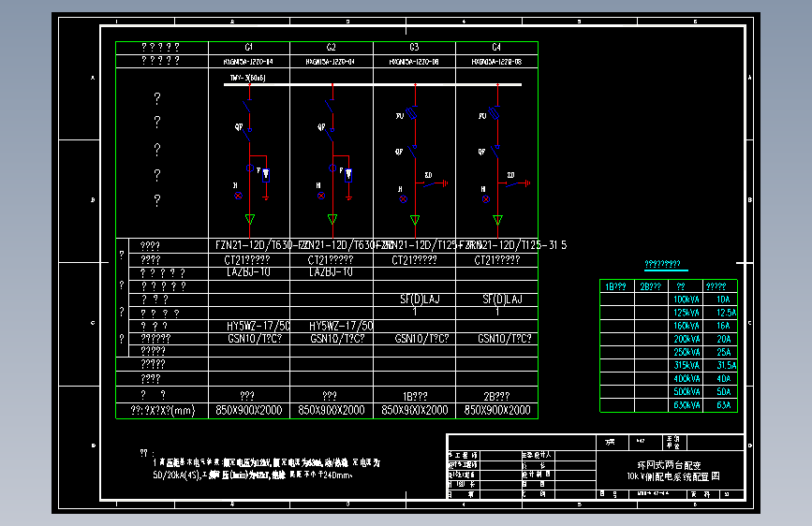Select the green cable terminal triangle in G3 bay
812x526 pixels.
click(x=415, y=220)
